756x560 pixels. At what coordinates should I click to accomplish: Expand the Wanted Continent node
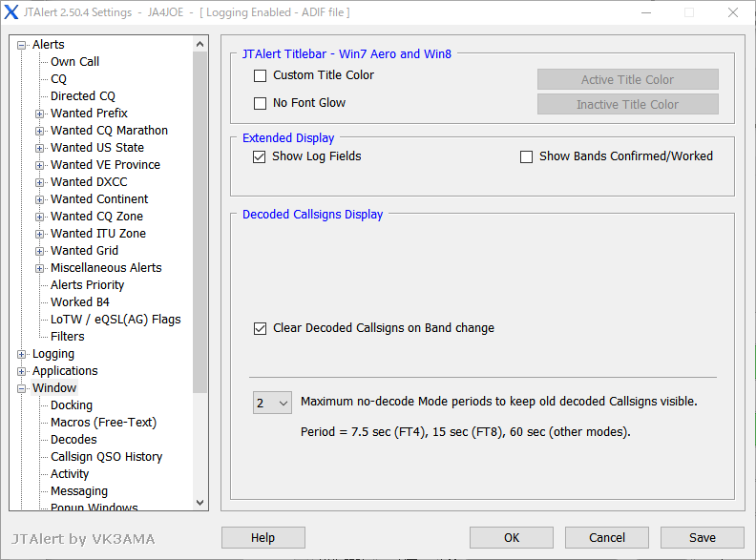click(39, 199)
